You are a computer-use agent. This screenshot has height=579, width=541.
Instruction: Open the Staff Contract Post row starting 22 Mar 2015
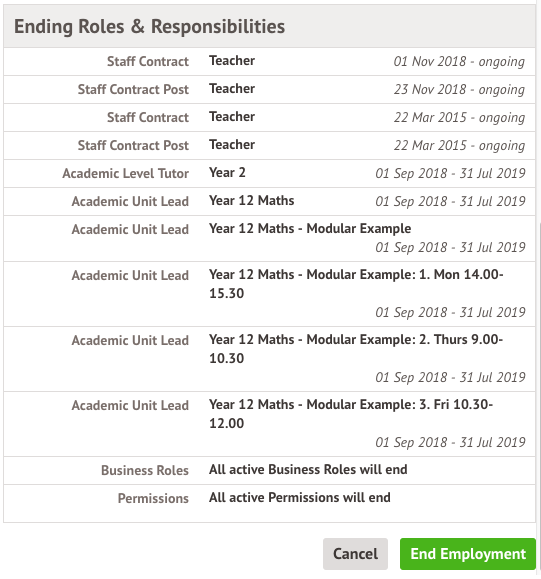(x=270, y=145)
